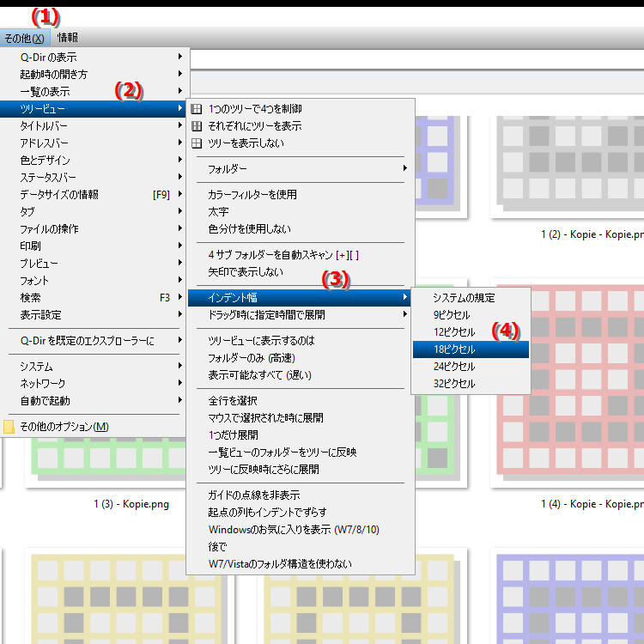Choose 1つのツリーで4つを制御

click(301, 109)
